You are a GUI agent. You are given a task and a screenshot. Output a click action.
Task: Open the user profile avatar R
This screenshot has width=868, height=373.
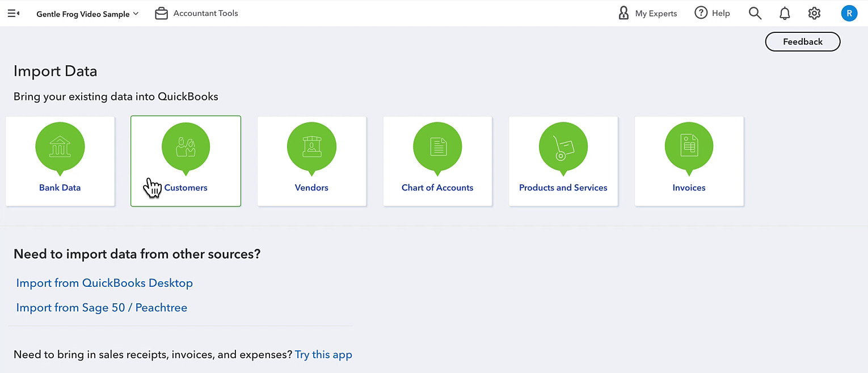(849, 13)
